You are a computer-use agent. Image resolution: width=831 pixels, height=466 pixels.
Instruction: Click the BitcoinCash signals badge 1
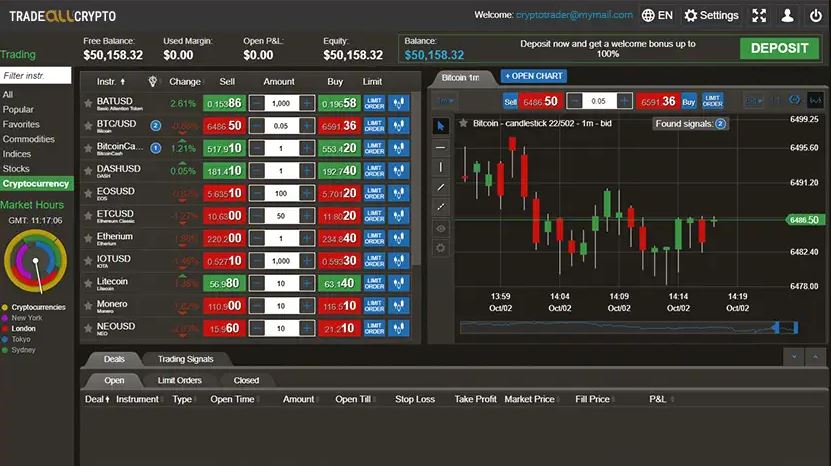[x=155, y=148]
